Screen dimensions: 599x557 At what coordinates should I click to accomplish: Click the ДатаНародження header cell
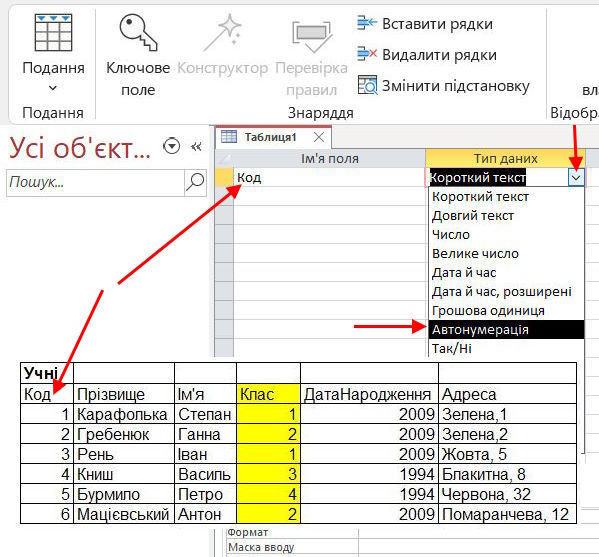369,393
